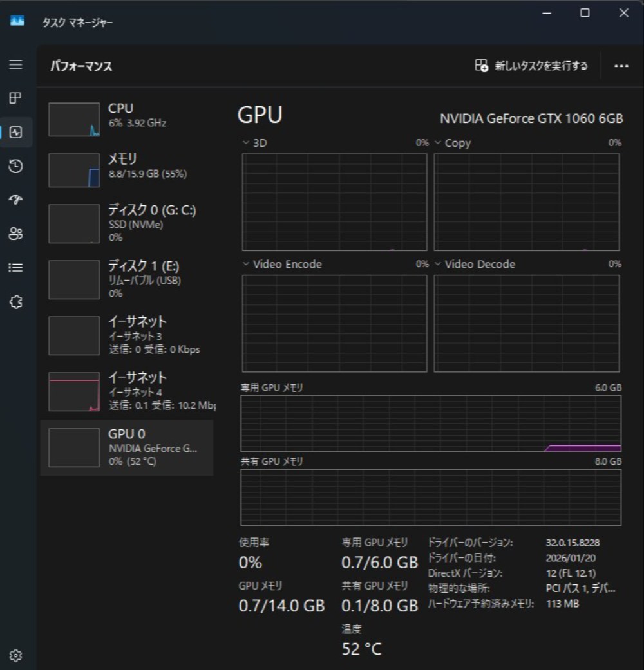Viewport: 644px width, 670px height.
Task: Select the GPU 0 NVIDIA item
Action: click(x=127, y=447)
